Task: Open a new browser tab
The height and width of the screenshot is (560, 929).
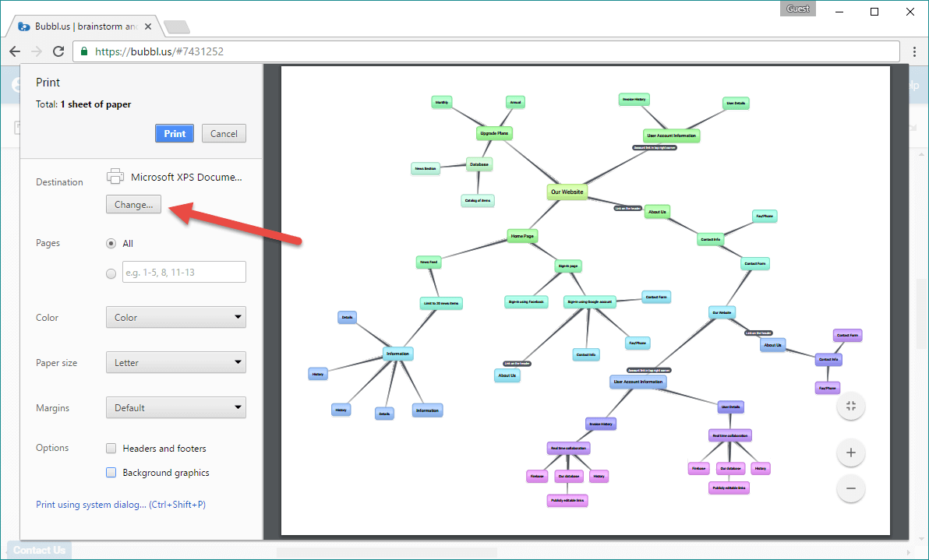Action: coord(177,26)
